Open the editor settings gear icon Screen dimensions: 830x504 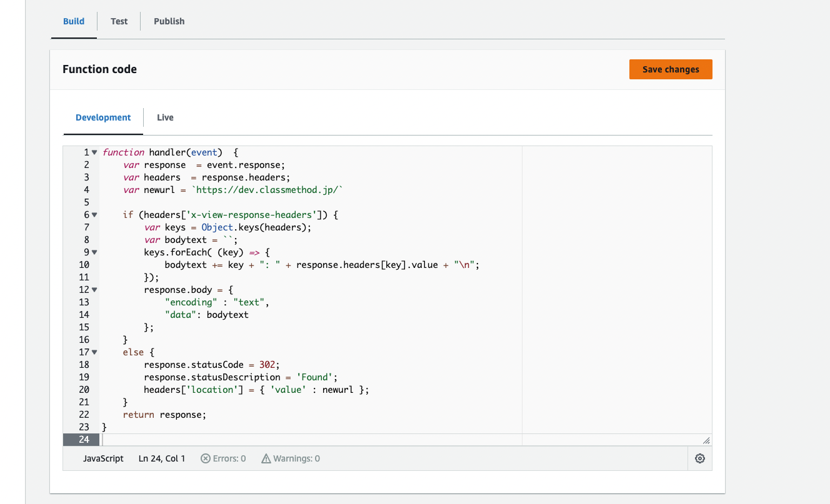pyautogui.click(x=699, y=458)
